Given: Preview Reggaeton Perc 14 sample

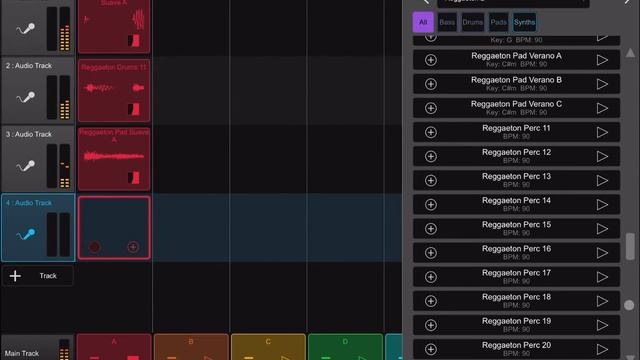Looking at the screenshot, I should tap(602, 204).
